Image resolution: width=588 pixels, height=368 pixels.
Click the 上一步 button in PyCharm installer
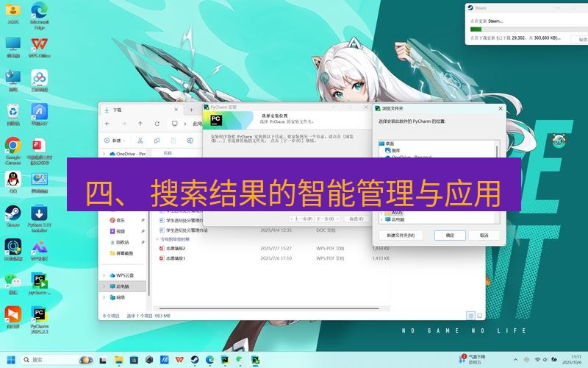(x=301, y=219)
